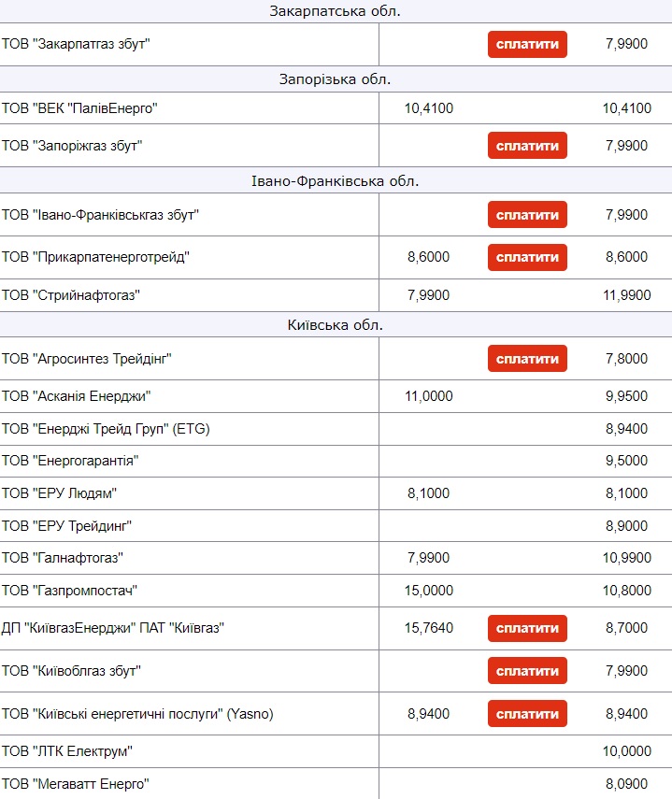The width and height of the screenshot is (672, 799).
Task: Hit сплатити for Агросинтез Трейдінг
Action: pyautogui.click(x=527, y=359)
